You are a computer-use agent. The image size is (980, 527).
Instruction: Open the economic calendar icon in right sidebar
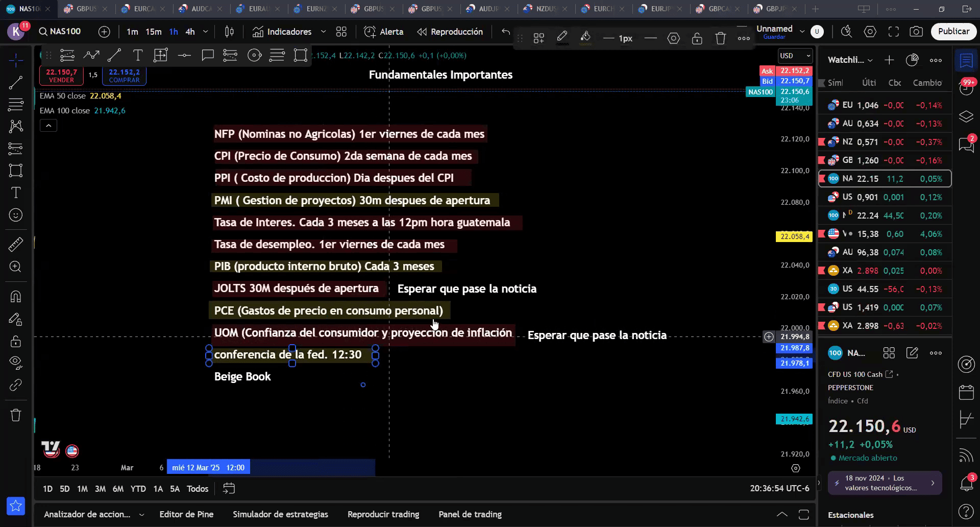(966, 392)
